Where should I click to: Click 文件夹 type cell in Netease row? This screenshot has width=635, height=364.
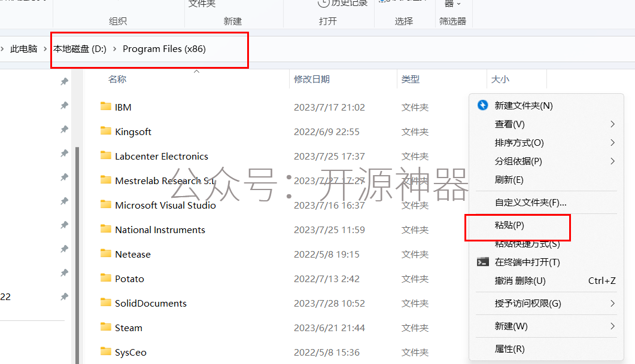pyautogui.click(x=415, y=255)
